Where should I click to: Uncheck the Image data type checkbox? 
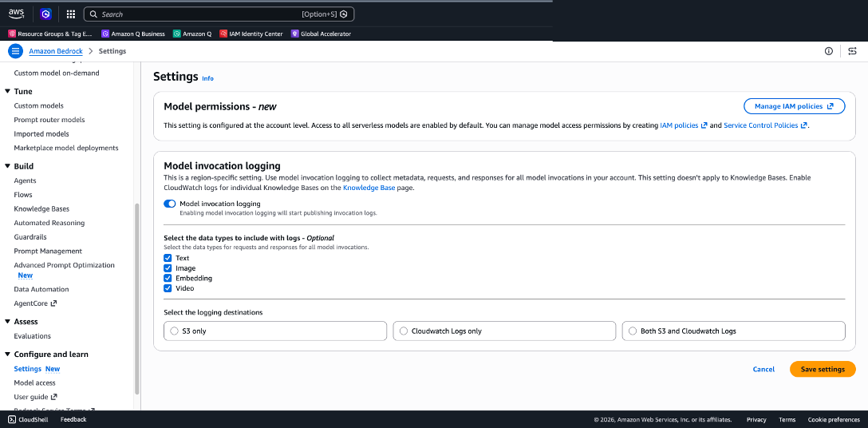tap(168, 268)
